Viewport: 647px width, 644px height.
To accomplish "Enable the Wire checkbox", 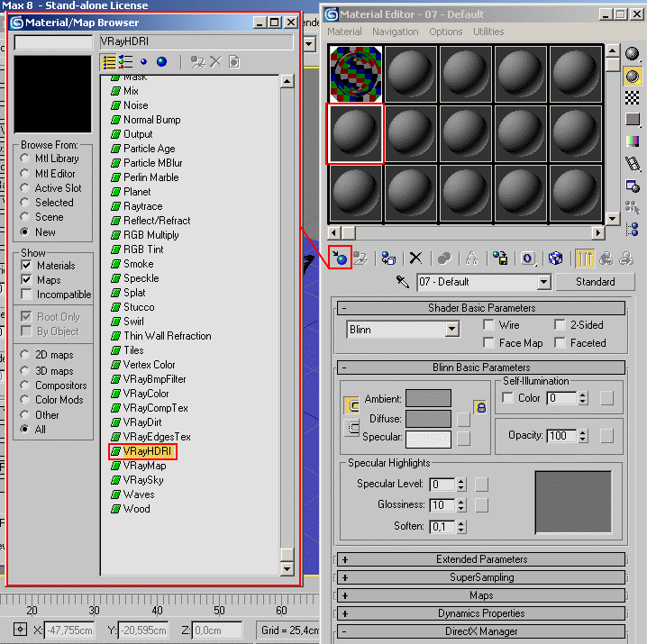I will [x=488, y=324].
